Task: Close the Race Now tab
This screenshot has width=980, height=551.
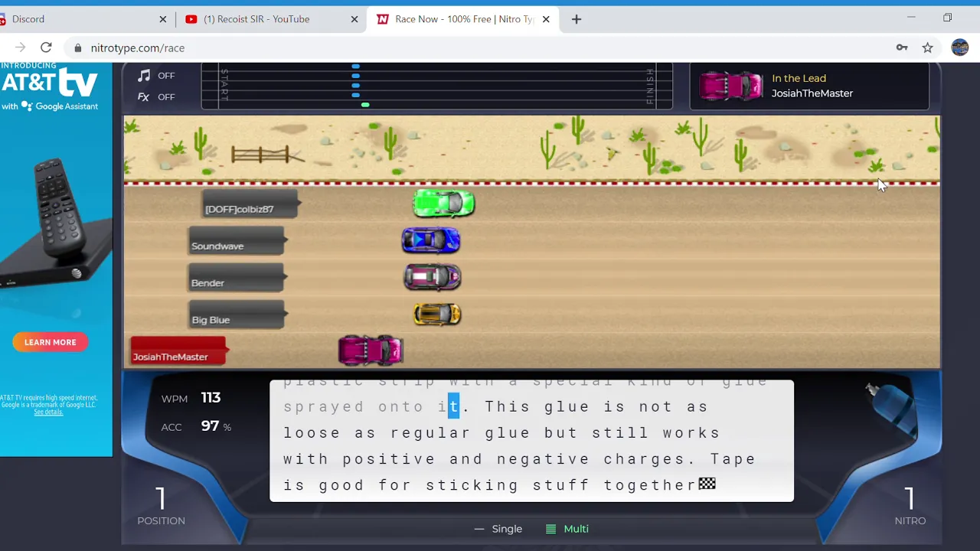Action: coord(546,19)
